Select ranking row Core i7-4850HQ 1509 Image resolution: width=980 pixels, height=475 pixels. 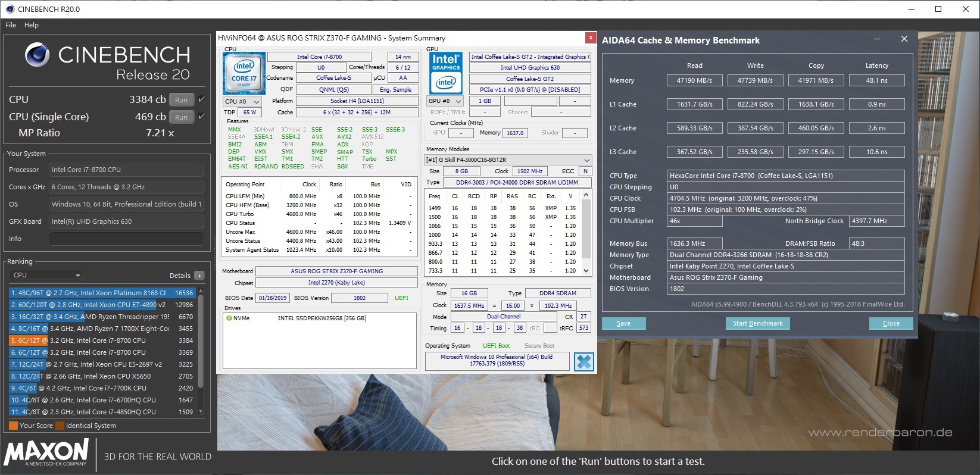102,412
